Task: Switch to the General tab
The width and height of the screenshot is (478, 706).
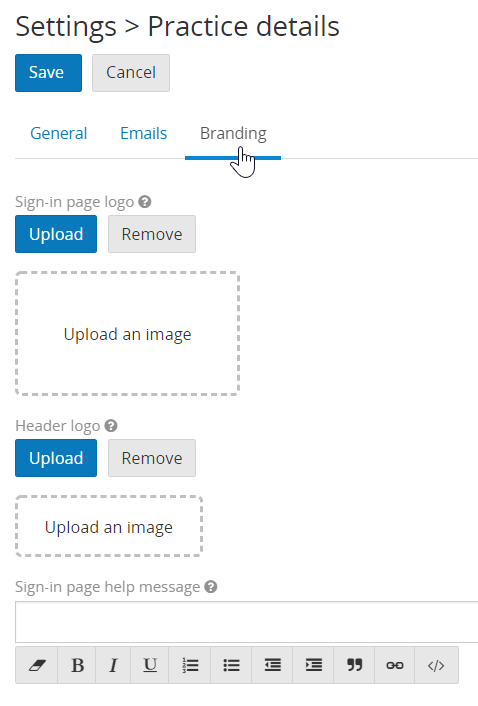Action: click(59, 133)
